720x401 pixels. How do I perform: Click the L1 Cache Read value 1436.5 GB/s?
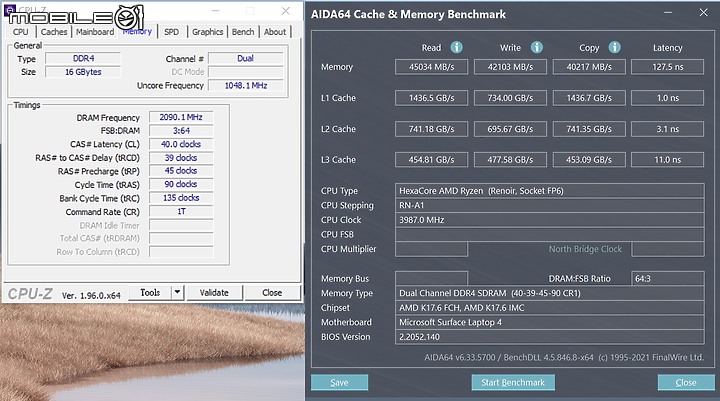pyautogui.click(x=431, y=98)
